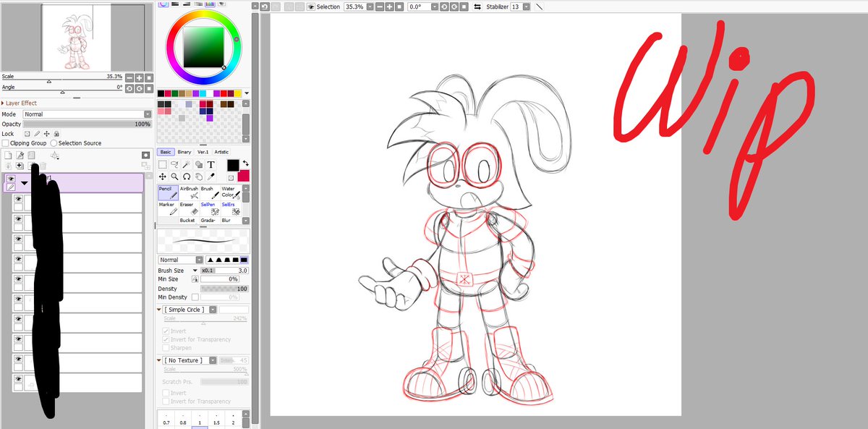Select the SelPen selection pen
Viewport: 868px width, 429px height.
click(x=210, y=208)
